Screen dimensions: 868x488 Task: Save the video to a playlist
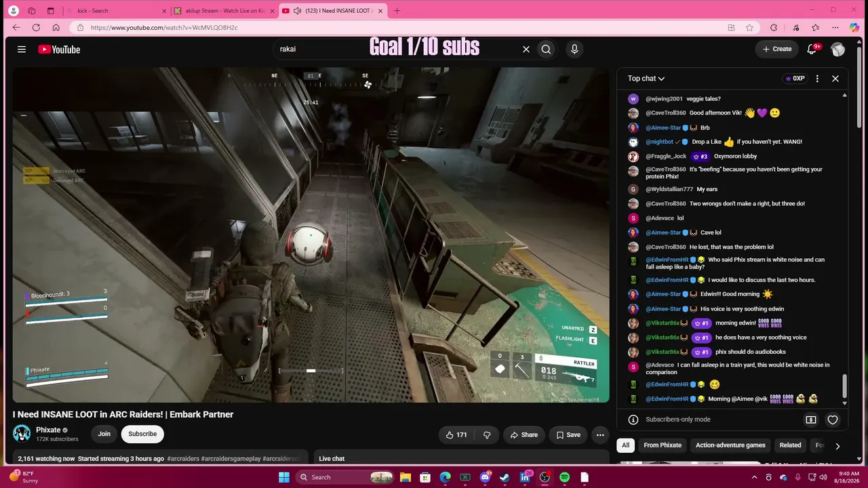click(x=567, y=434)
